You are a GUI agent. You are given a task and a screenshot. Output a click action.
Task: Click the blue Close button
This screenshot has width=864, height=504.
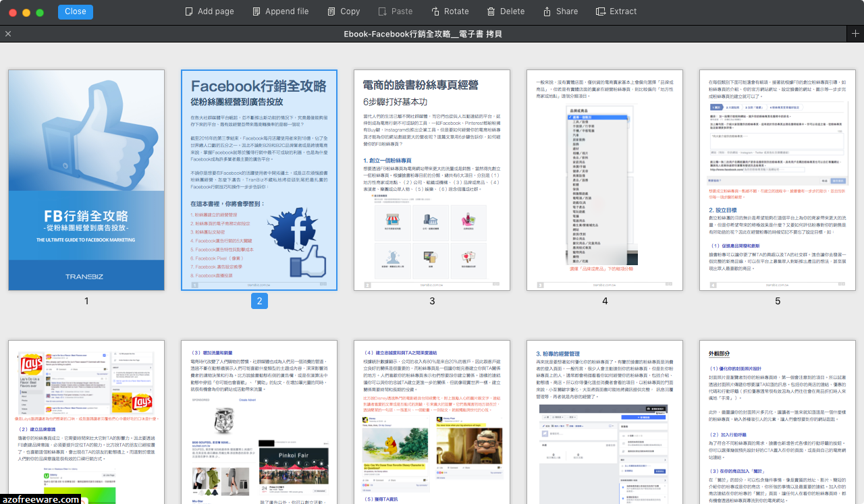click(75, 11)
